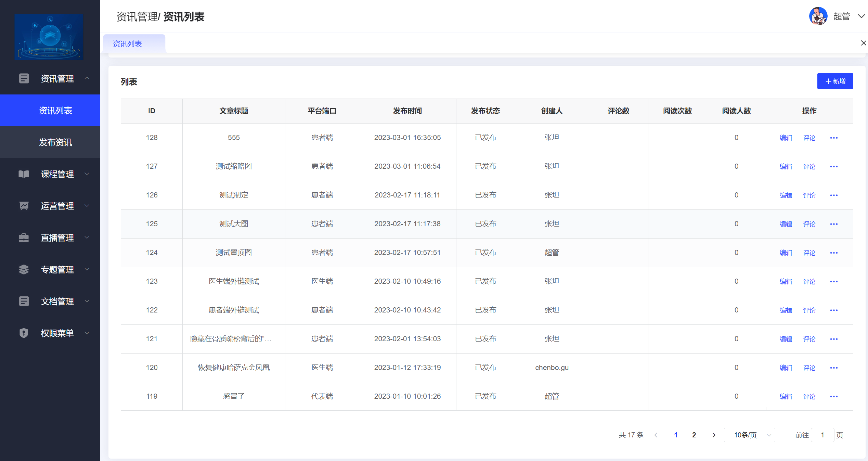This screenshot has height=461, width=868.
Task: Click the 新增 button
Action: pyautogui.click(x=835, y=81)
